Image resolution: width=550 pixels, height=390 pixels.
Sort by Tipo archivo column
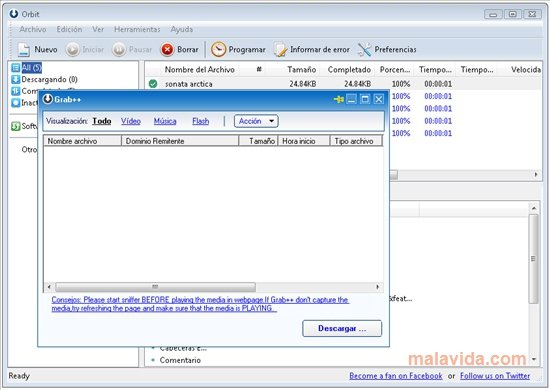pos(356,141)
